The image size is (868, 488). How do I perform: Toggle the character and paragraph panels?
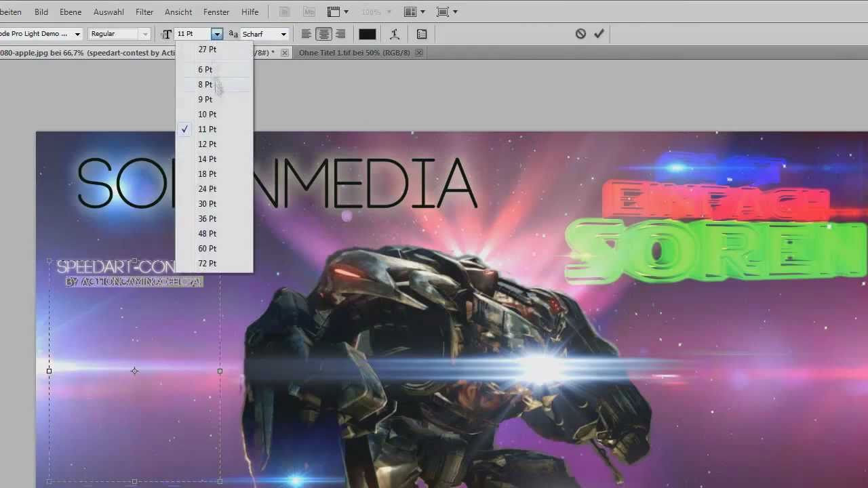pos(422,34)
